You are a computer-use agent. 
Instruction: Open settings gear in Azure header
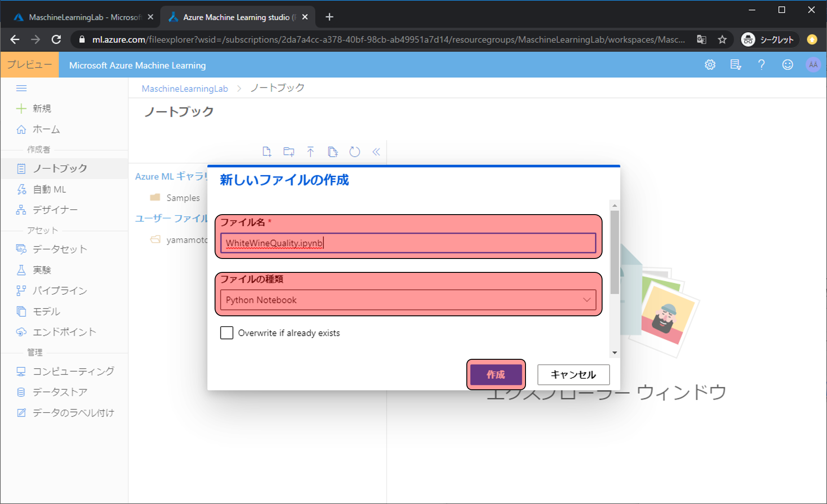pyautogui.click(x=710, y=65)
